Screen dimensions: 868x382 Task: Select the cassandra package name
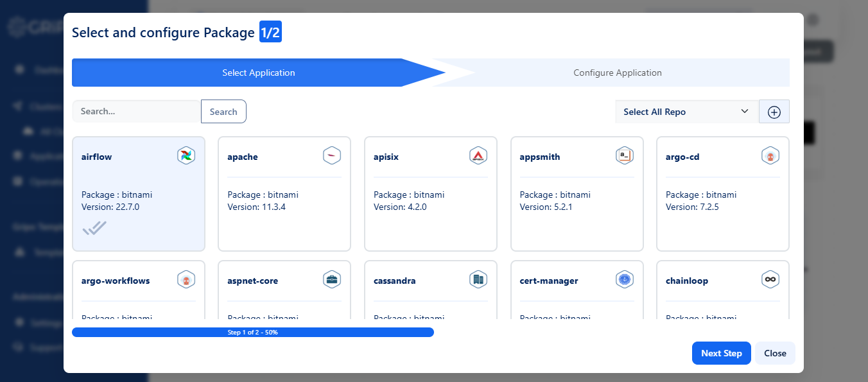394,281
